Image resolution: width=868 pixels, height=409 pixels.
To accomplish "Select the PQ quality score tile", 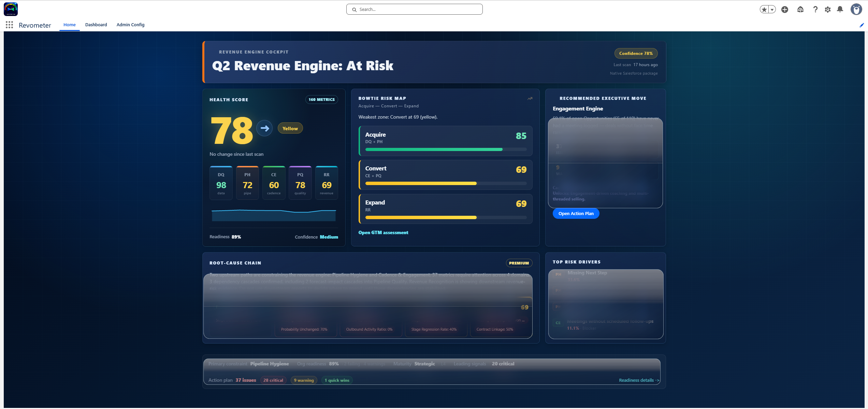I will pyautogui.click(x=300, y=183).
